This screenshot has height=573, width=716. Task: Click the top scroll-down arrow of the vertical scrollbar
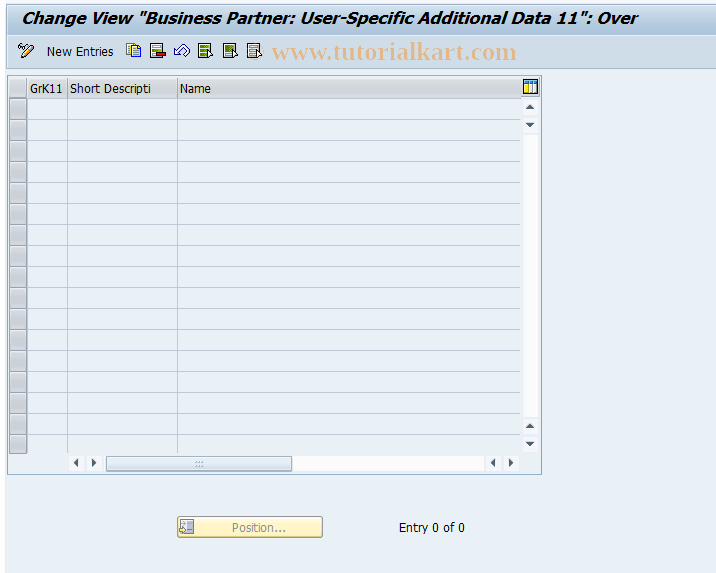pyautogui.click(x=530, y=125)
